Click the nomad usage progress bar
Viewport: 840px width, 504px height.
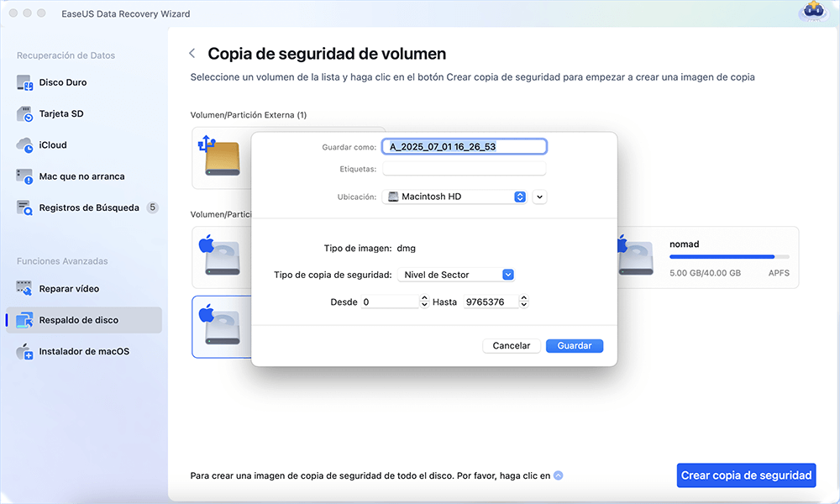tap(729, 256)
